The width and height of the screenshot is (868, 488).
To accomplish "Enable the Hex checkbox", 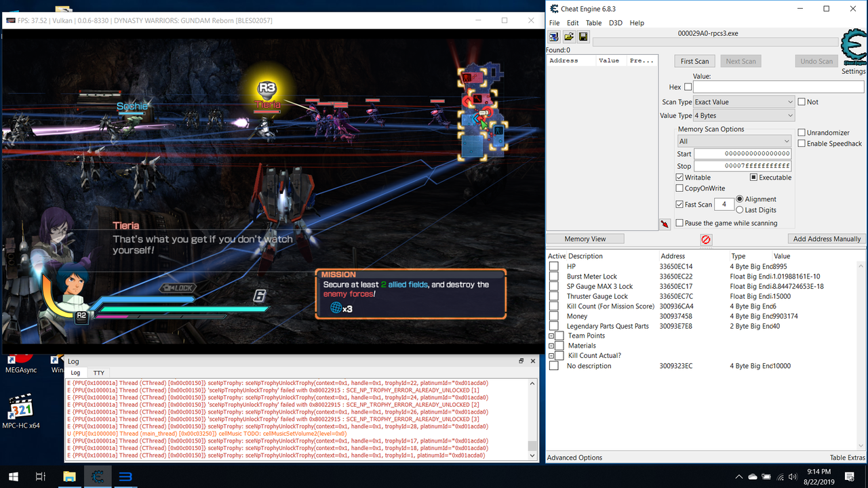I will click(688, 87).
